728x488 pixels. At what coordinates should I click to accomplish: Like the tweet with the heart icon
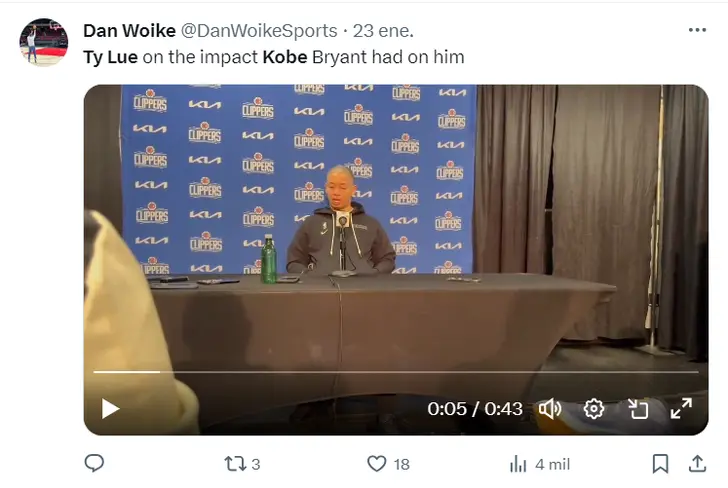click(x=388, y=464)
